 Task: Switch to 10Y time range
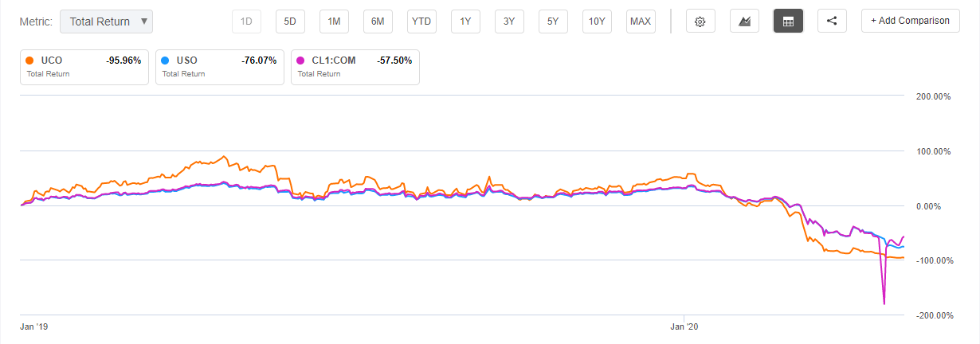pos(597,21)
